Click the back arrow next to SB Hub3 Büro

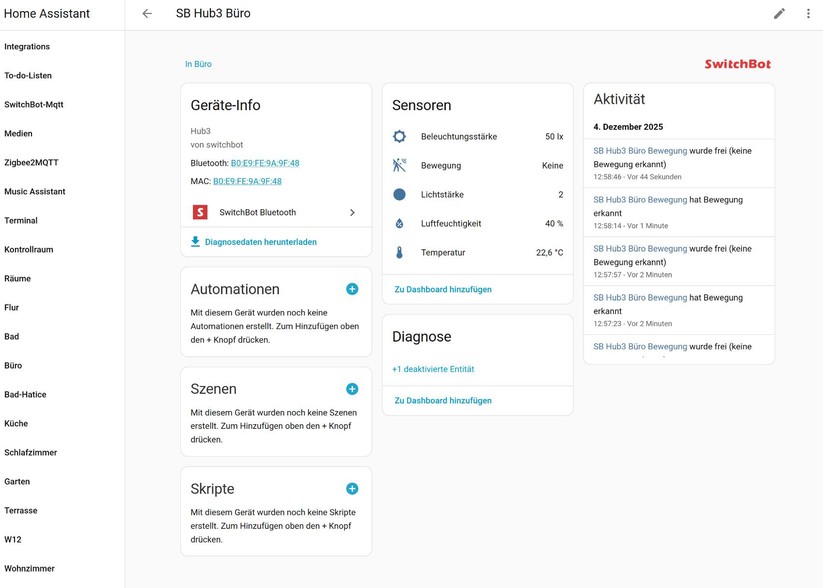146,14
